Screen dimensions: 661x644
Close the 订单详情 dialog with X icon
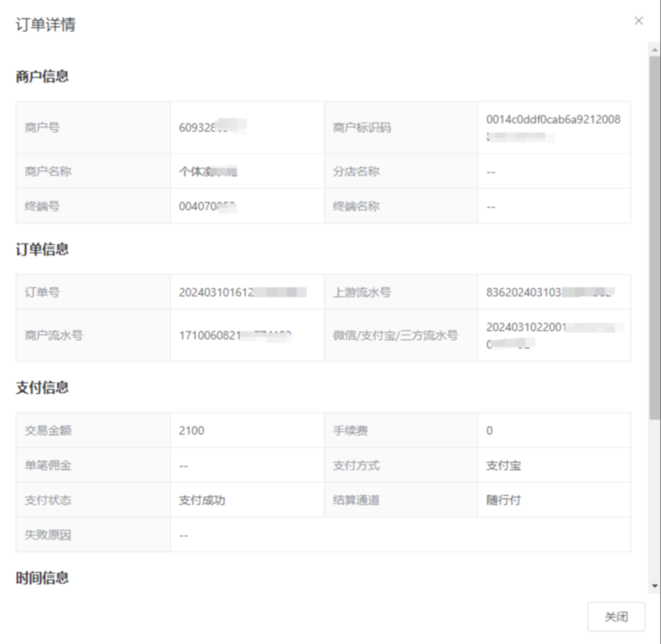click(638, 21)
